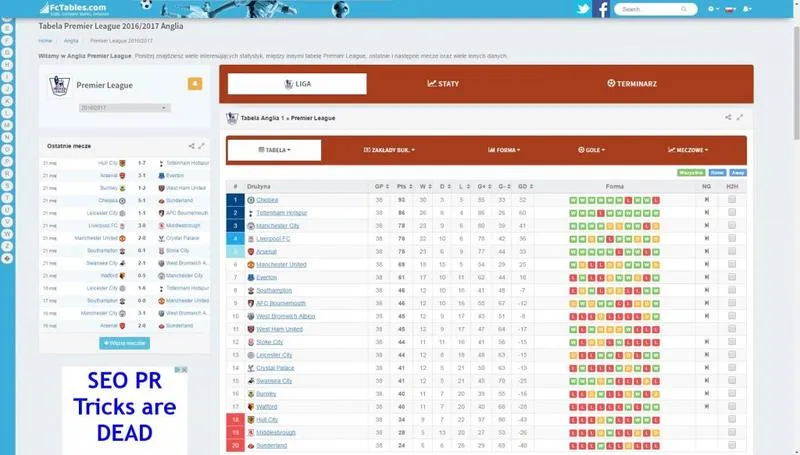Click fullscreen icon of Tabela Anglia panel
The height and width of the screenshot is (455, 800).
740,117
